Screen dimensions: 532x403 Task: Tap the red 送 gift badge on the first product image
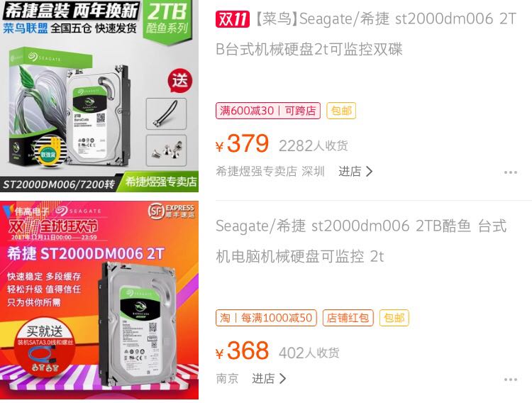(180, 81)
